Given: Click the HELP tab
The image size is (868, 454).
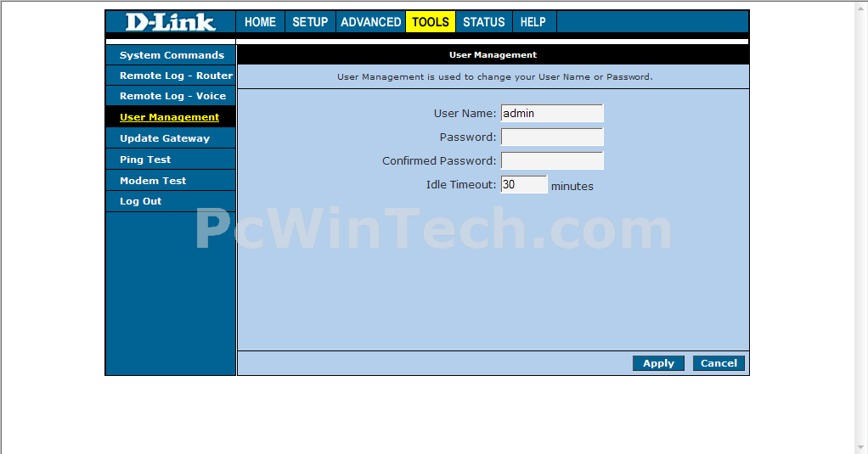Looking at the screenshot, I should (533, 22).
